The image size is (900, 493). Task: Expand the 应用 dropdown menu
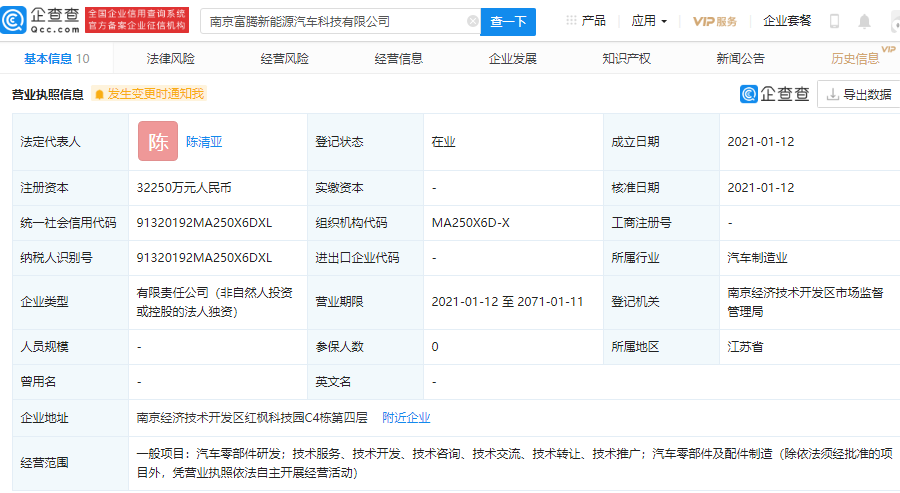[649, 21]
